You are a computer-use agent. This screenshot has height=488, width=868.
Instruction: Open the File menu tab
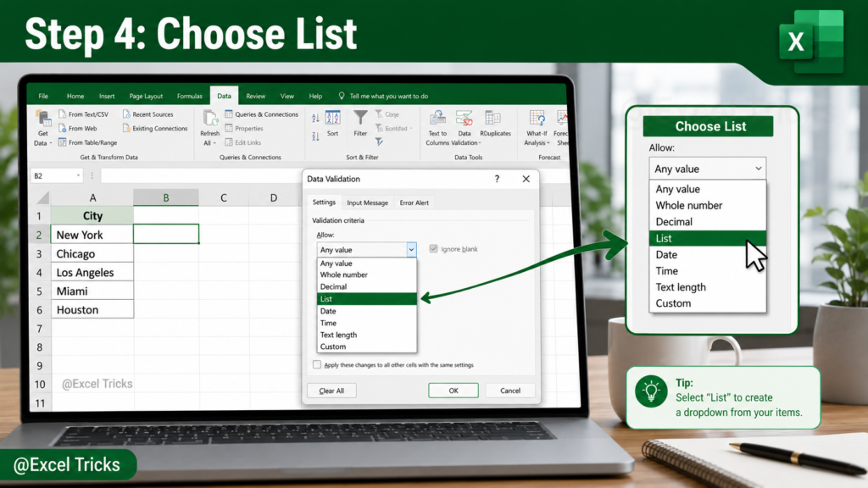(x=43, y=96)
